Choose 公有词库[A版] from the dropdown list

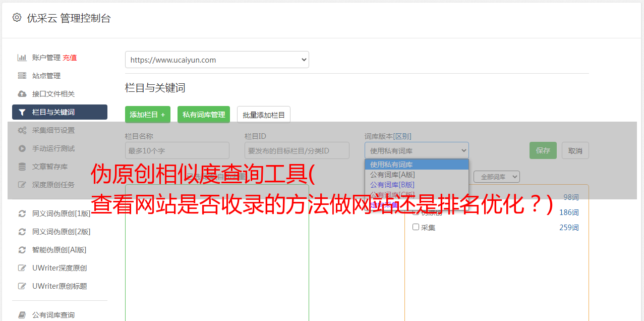417,175
